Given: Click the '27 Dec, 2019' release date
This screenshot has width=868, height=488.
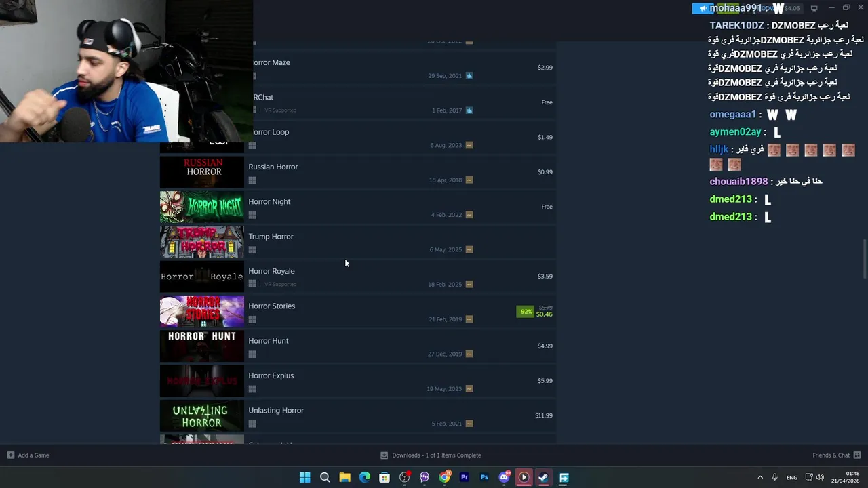Looking at the screenshot, I should (445, 354).
